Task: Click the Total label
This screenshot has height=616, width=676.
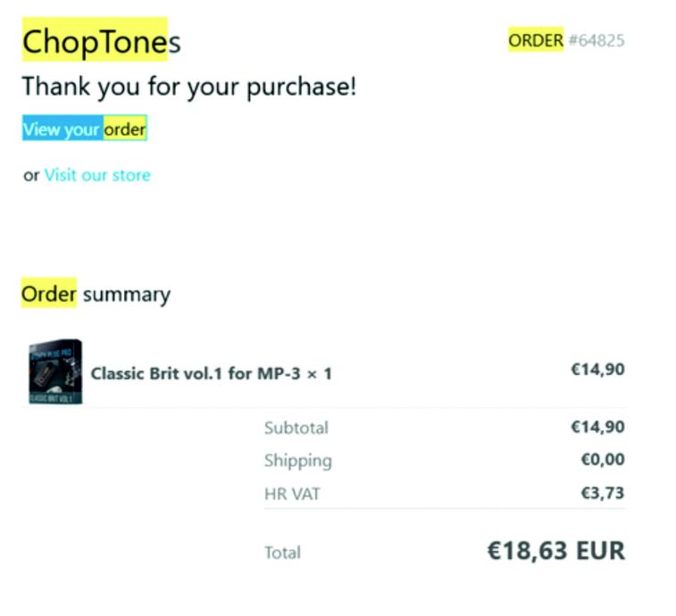Action: coord(282,553)
